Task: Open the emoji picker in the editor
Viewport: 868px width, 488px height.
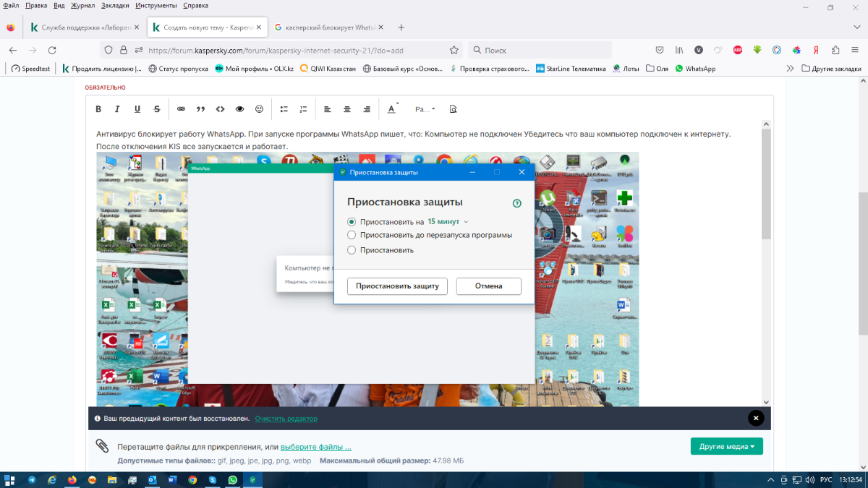Action: [x=259, y=109]
